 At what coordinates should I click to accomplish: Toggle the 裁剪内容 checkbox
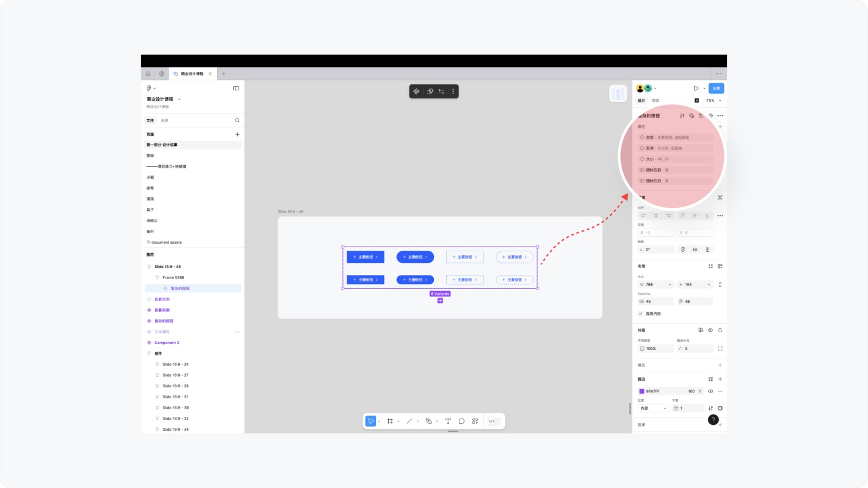coord(641,314)
